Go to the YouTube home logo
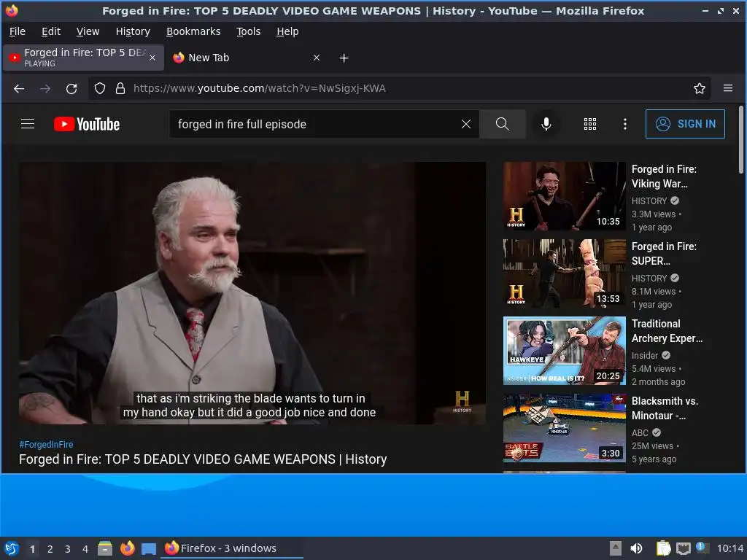Viewport: 747px width, 560px height. [87, 124]
